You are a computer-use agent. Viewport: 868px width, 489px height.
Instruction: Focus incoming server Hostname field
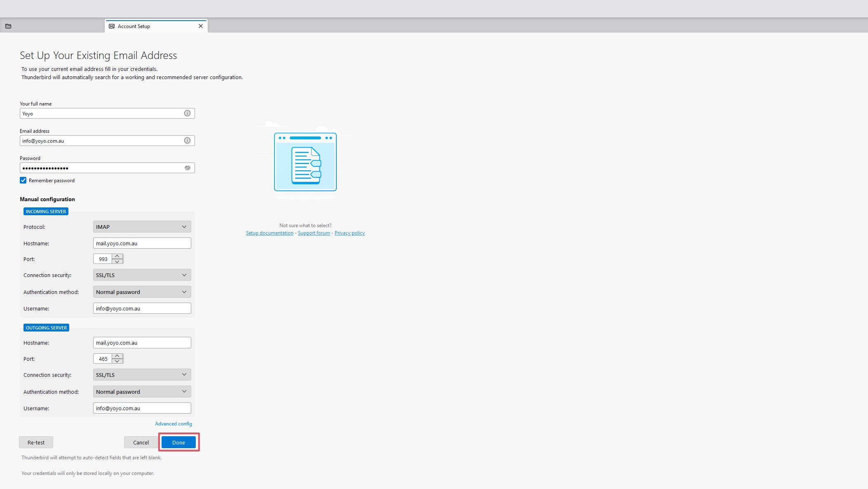(x=142, y=243)
